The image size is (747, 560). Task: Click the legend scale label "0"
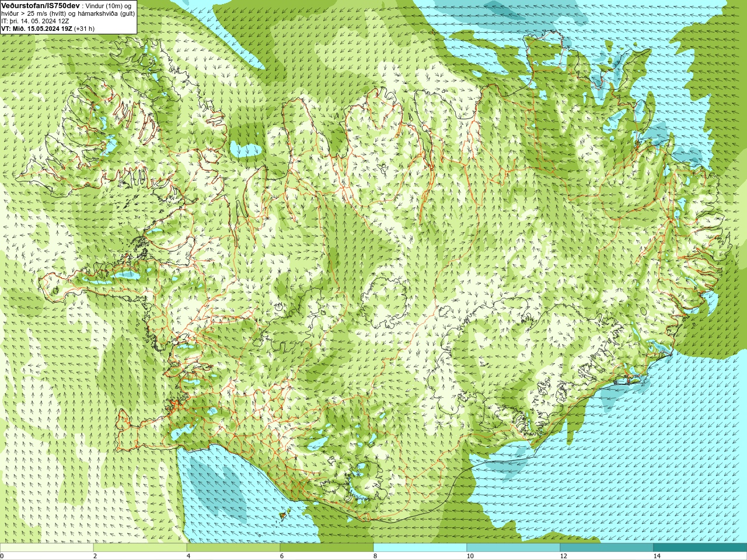pos(2,556)
